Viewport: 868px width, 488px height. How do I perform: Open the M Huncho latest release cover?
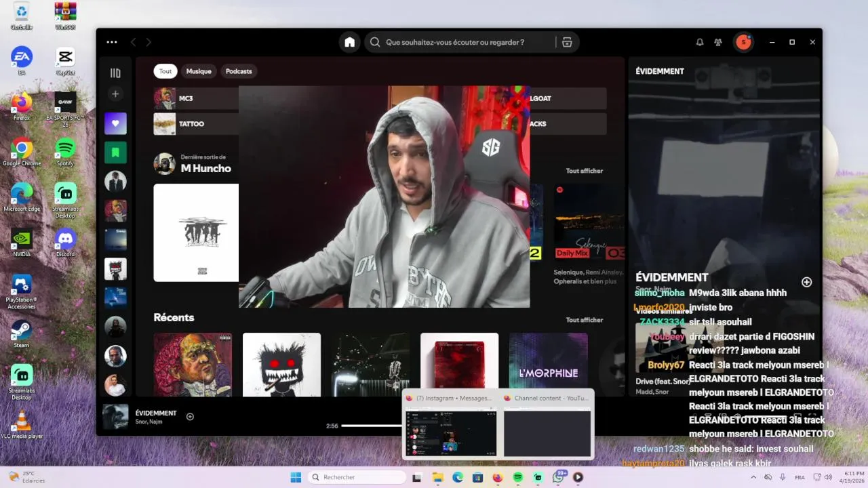[196, 232]
